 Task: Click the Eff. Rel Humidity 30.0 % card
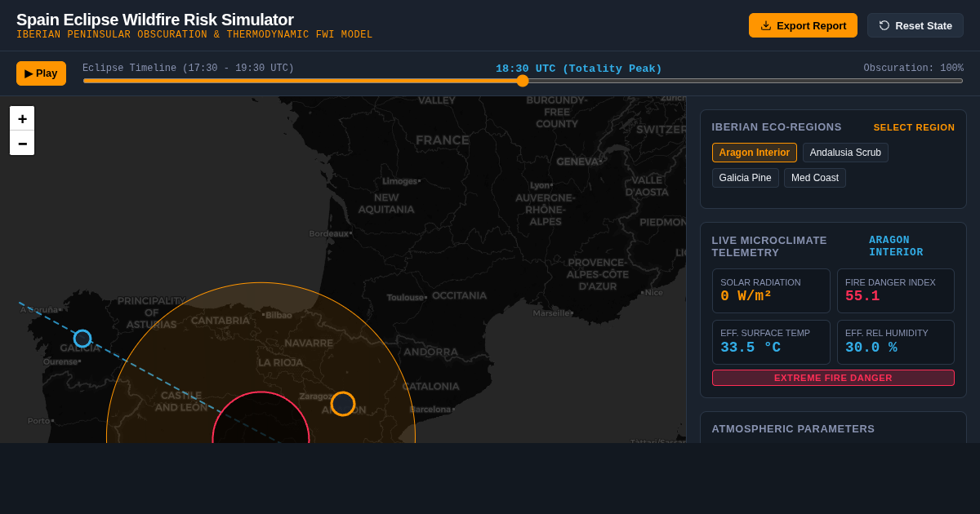click(896, 342)
